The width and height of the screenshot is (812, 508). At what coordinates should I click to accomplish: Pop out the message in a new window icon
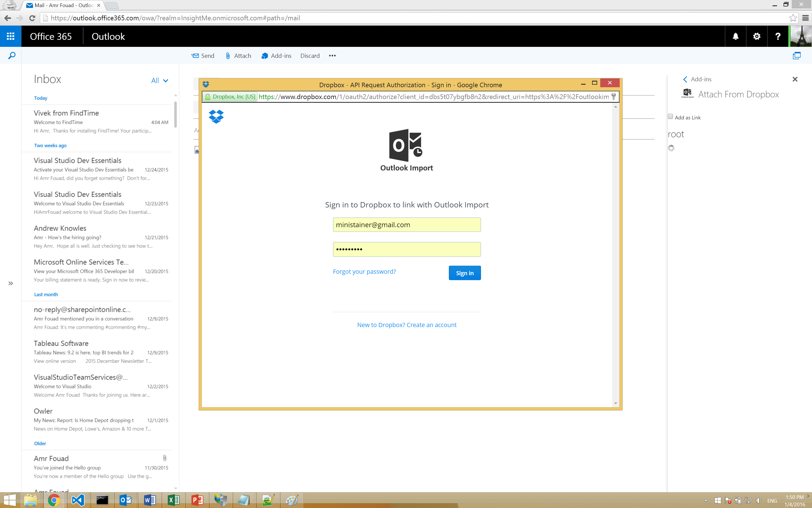click(796, 56)
